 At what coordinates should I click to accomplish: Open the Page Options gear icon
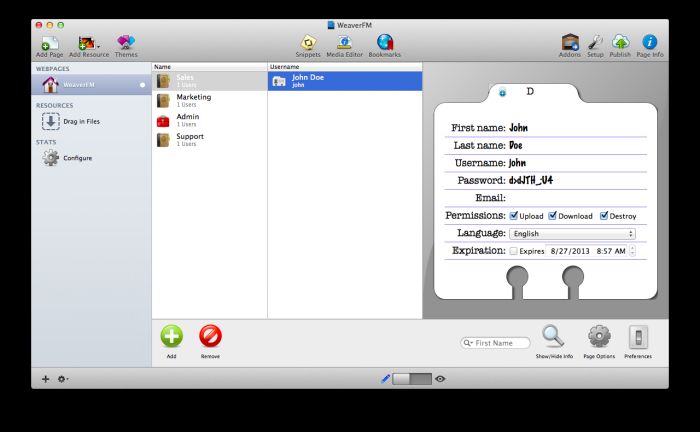599,336
